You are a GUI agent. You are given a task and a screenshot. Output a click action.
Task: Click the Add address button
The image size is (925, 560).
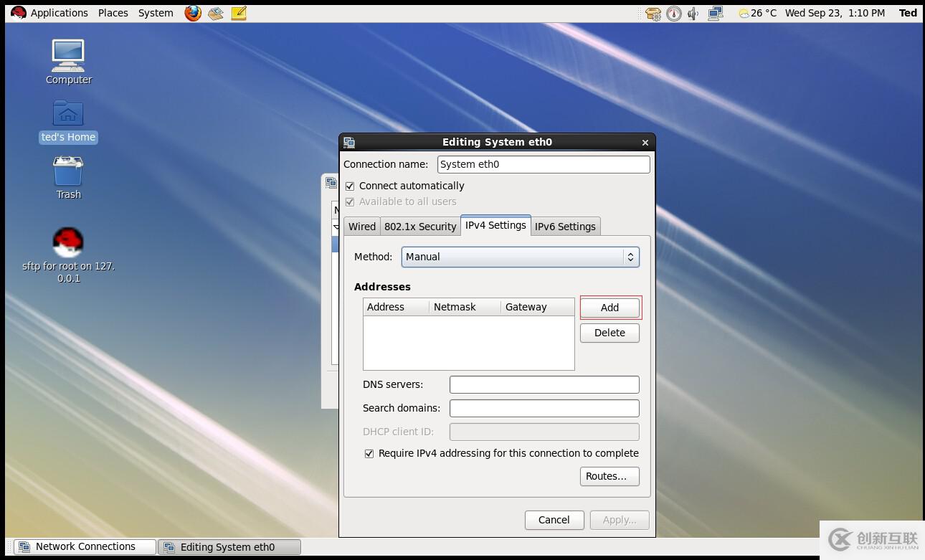[609, 307]
